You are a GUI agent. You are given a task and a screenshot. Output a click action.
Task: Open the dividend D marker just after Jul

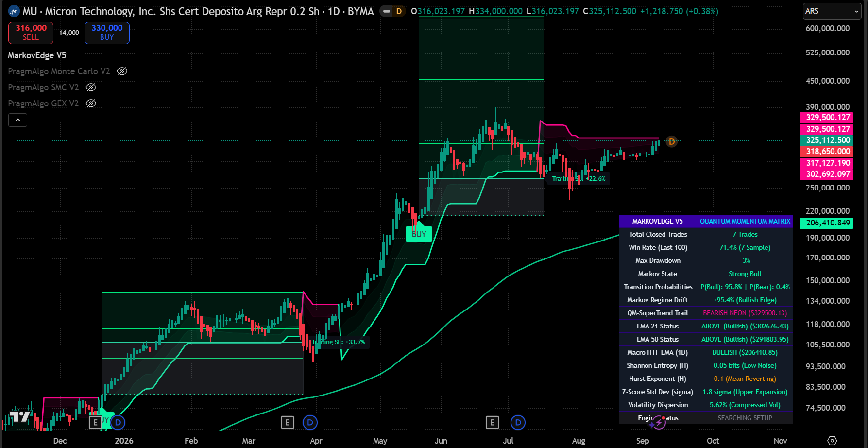(x=518, y=423)
